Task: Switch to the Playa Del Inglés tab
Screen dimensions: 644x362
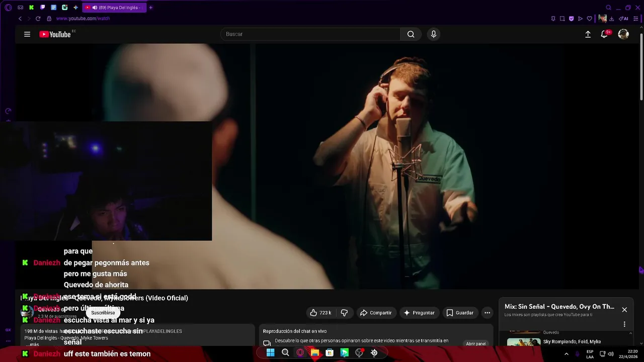Action: (114, 8)
